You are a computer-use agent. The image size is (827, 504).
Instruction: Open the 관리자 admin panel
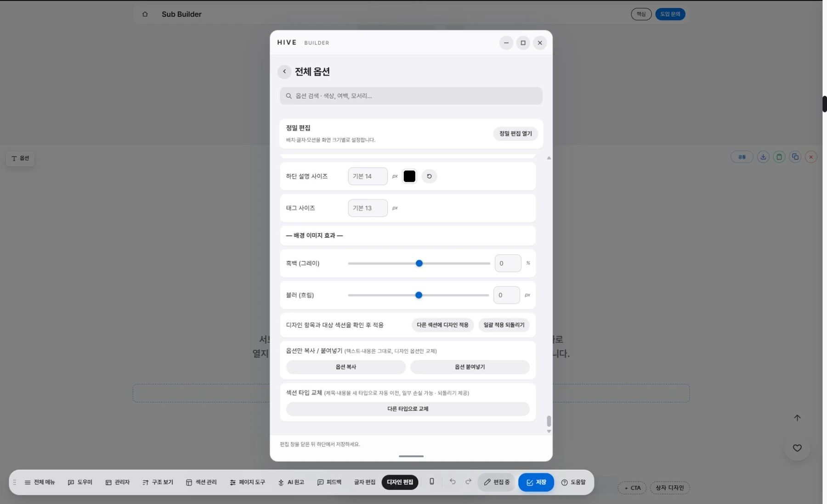click(x=118, y=482)
